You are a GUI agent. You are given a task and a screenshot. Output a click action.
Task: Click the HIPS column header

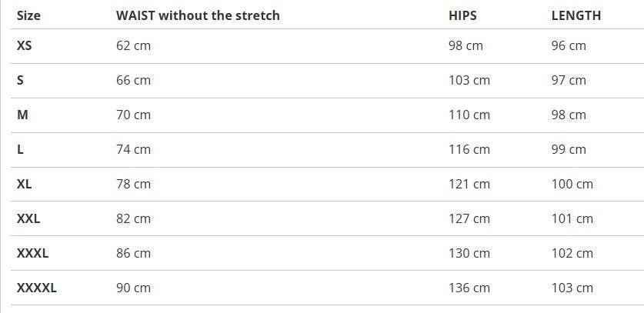coord(462,15)
